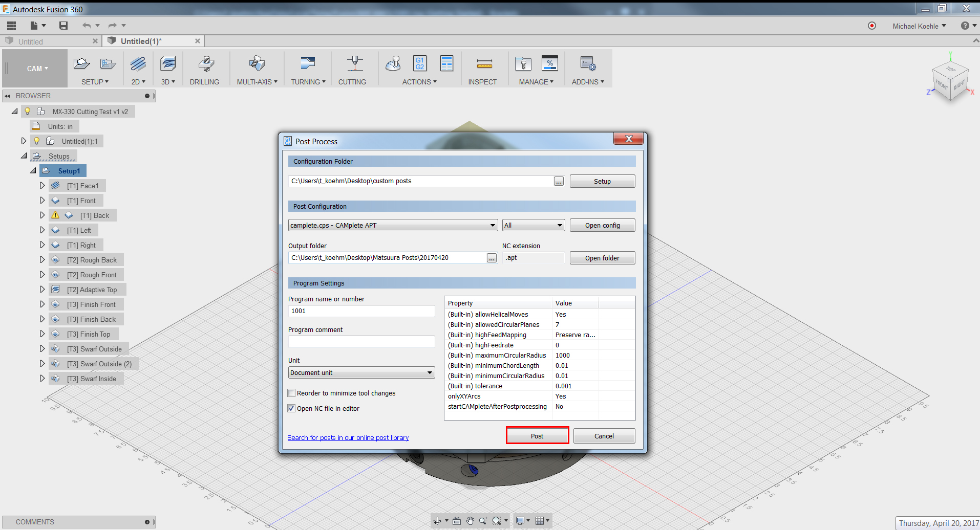Open the Unit dropdown set to Document unit

coord(361,372)
